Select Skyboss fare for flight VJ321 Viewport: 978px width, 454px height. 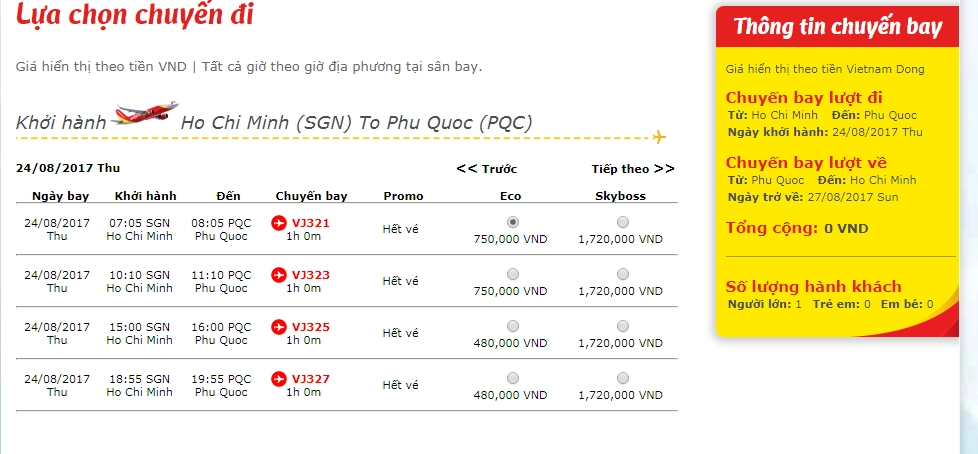pos(622,222)
